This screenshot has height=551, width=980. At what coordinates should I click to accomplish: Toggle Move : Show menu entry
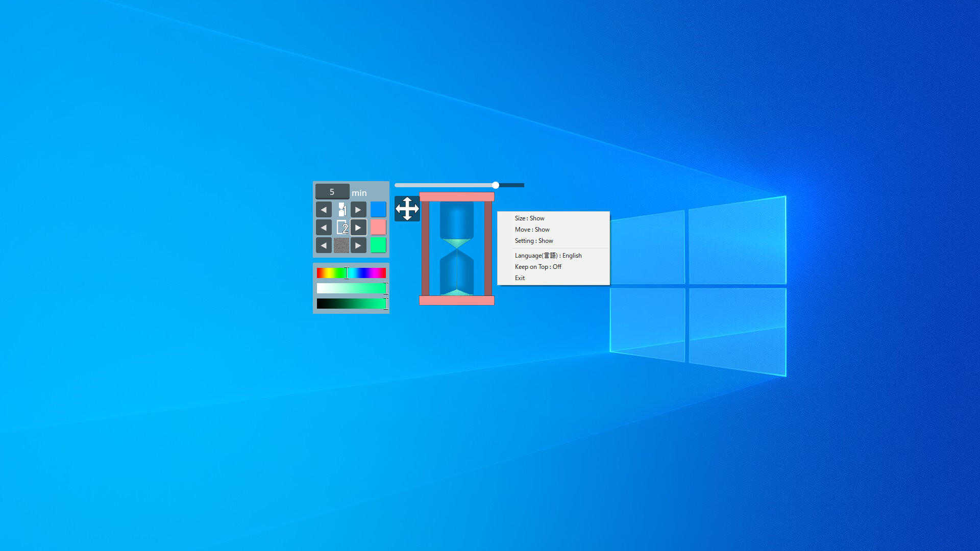(x=553, y=230)
